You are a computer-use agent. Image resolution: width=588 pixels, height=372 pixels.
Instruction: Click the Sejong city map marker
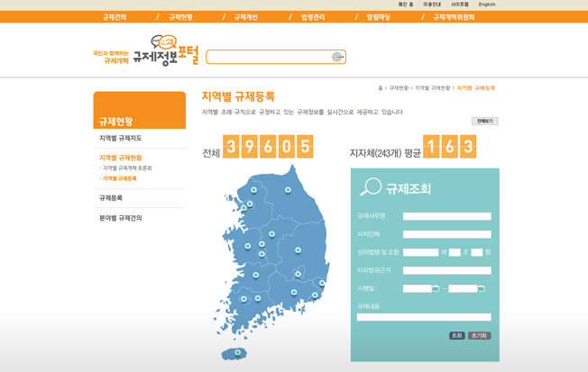[262, 244]
